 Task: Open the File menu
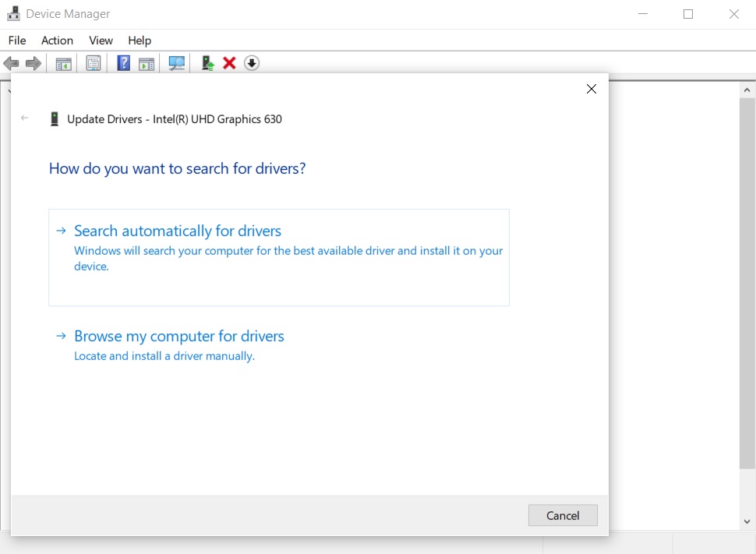tap(17, 41)
